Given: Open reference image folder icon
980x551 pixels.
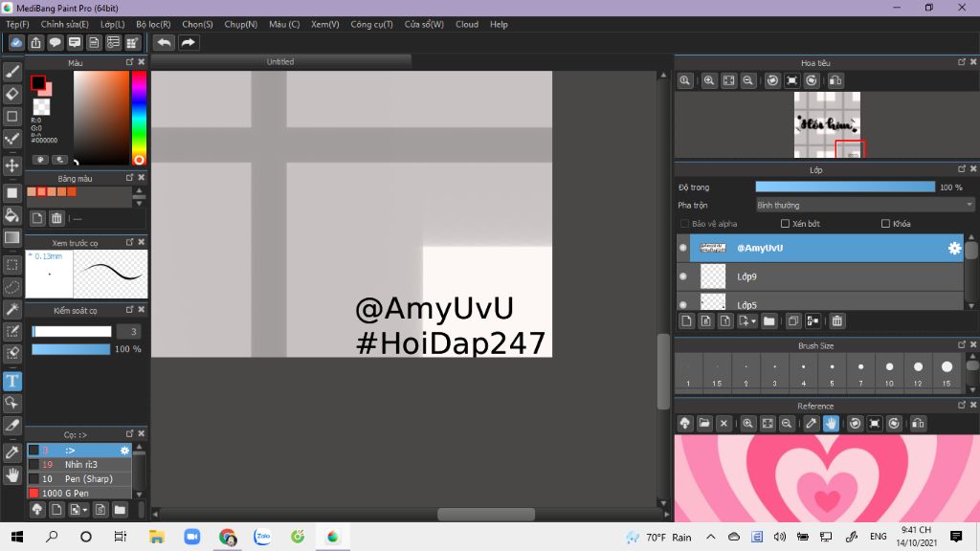Looking at the screenshot, I should [x=704, y=424].
